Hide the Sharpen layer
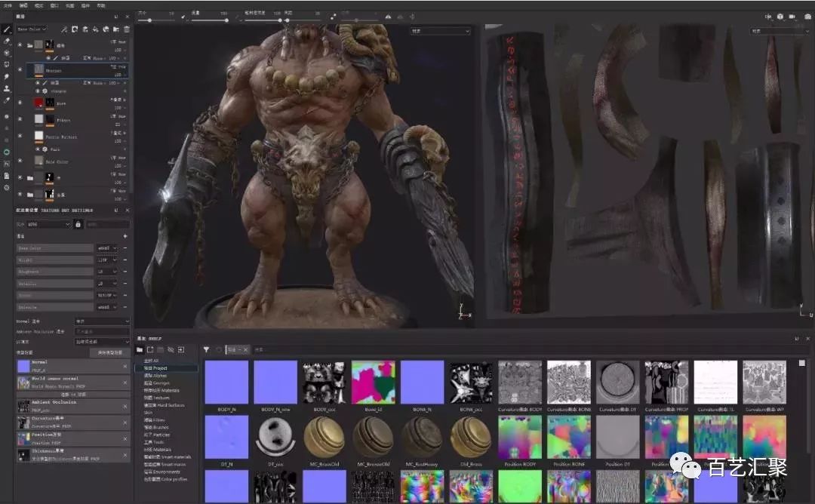The width and height of the screenshot is (815, 504). (20, 70)
